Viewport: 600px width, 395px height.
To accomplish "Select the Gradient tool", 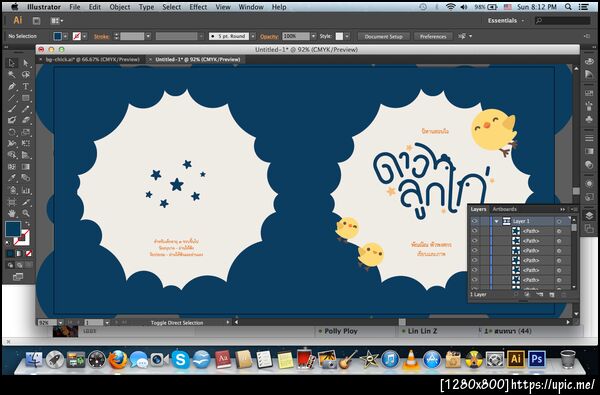I will click(x=25, y=166).
